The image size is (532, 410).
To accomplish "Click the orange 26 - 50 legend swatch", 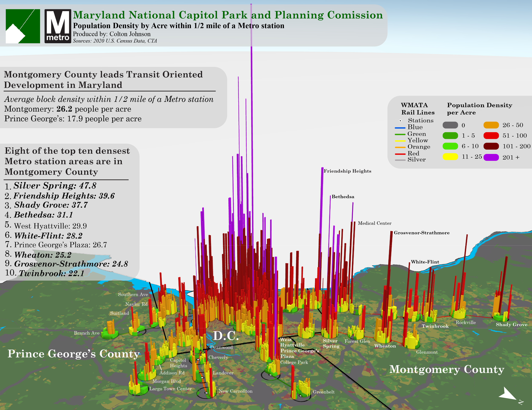I will point(491,125).
